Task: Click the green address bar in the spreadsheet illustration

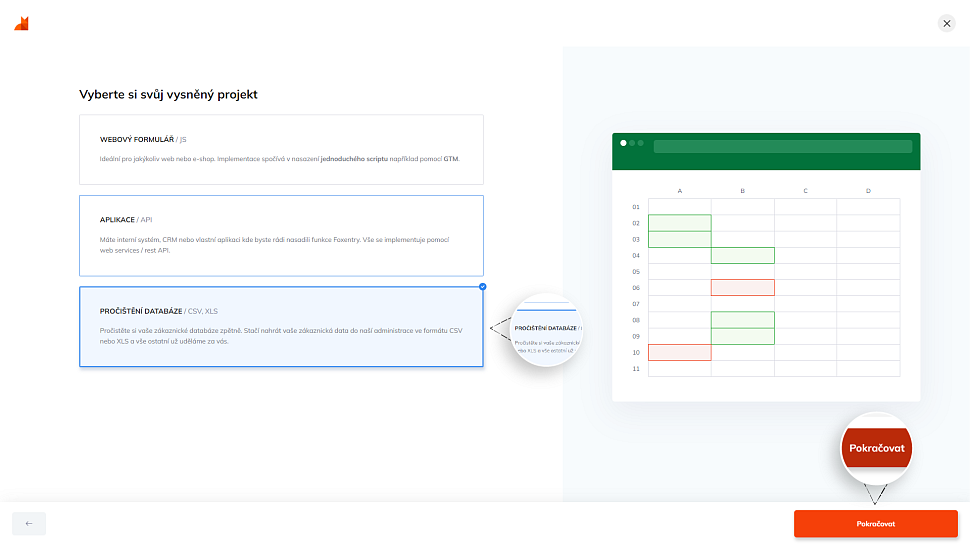Action: [782, 146]
